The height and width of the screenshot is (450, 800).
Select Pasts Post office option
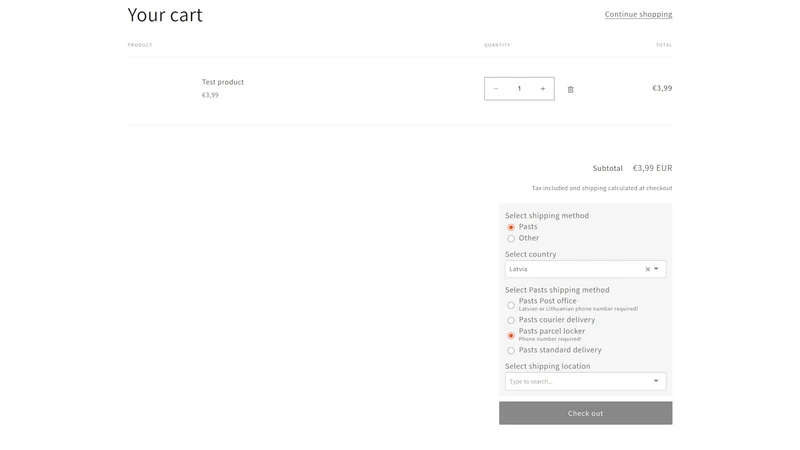511,305
